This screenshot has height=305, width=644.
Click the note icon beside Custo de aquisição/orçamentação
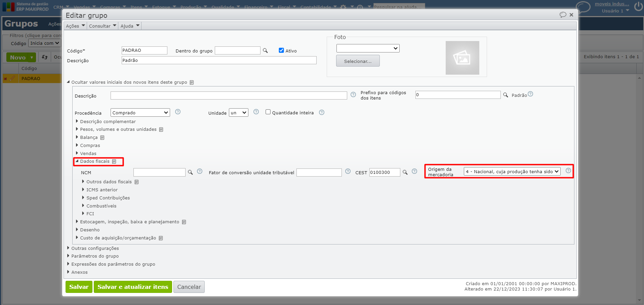coord(161,238)
